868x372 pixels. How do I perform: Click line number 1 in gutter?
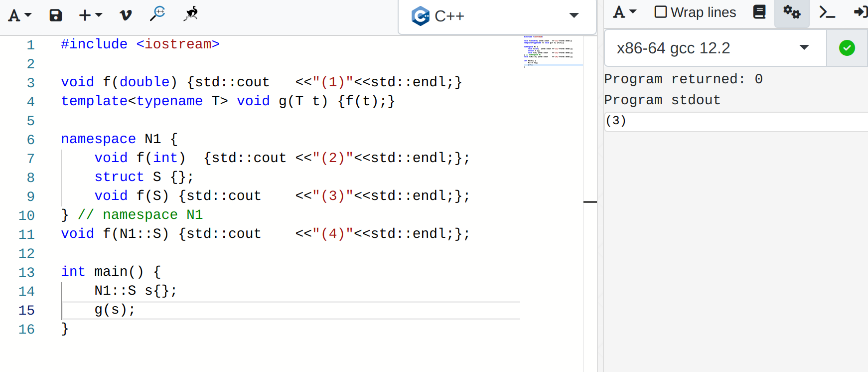30,45
